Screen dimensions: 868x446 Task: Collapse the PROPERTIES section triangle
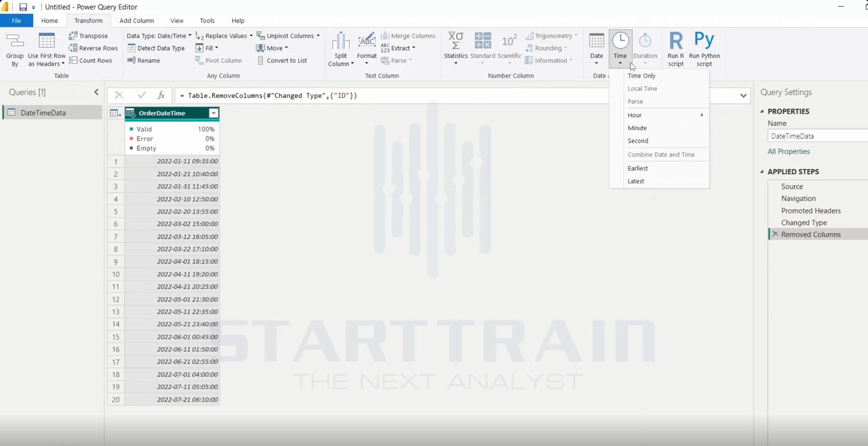point(762,111)
